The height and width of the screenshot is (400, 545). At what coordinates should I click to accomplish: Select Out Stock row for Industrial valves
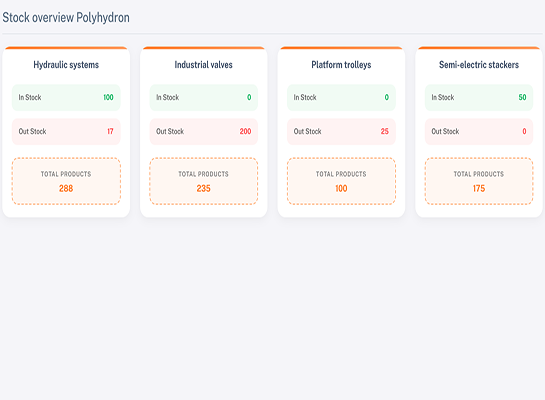(204, 132)
